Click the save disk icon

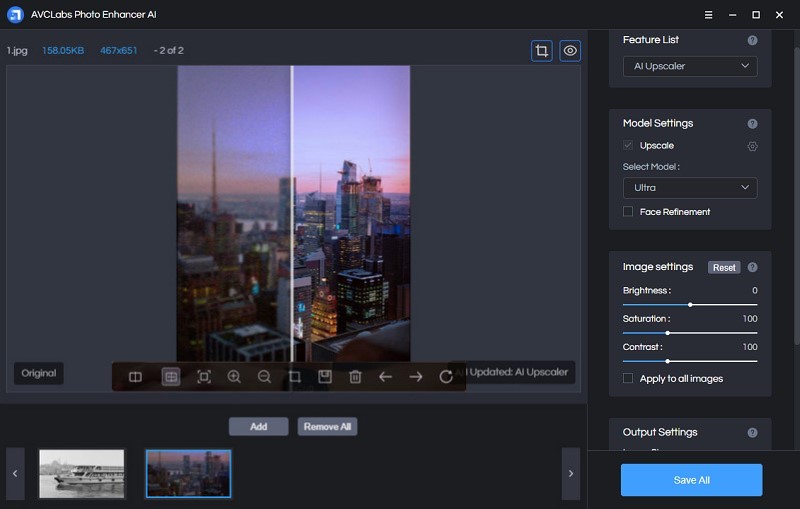tap(325, 377)
